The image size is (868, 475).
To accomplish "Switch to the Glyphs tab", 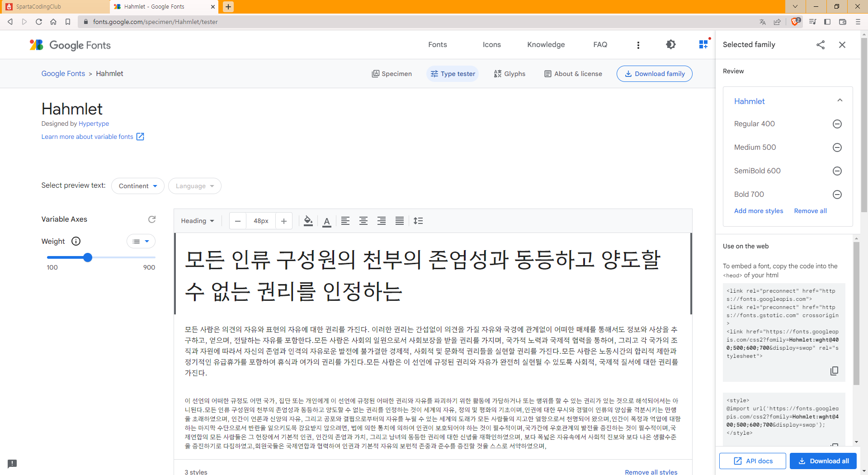I will pos(509,74).
